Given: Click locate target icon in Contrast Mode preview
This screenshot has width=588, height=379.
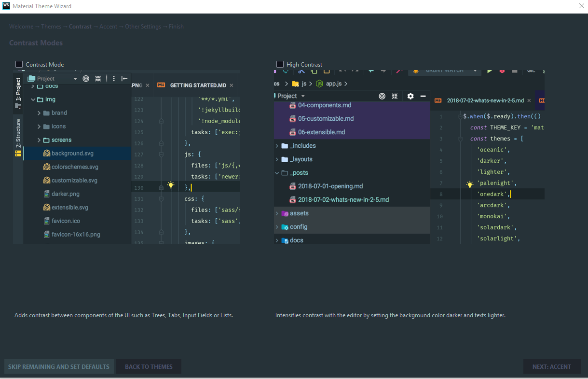Looking at the screenshot, I should click(x=86, y=78).
